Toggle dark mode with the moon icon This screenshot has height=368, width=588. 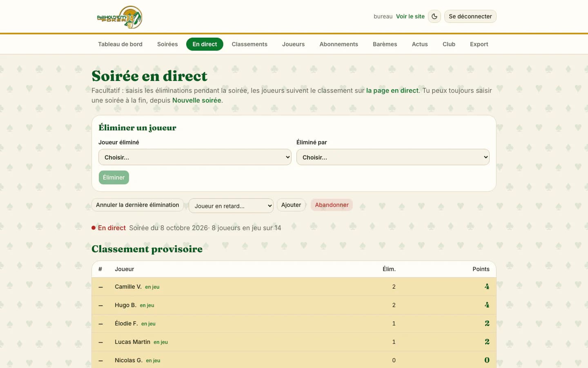pos(434,16)
